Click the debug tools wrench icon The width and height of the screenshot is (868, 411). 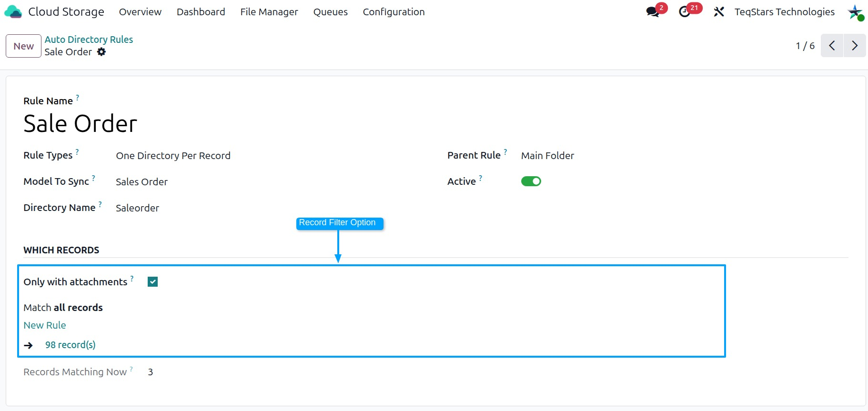click(719, 12)
